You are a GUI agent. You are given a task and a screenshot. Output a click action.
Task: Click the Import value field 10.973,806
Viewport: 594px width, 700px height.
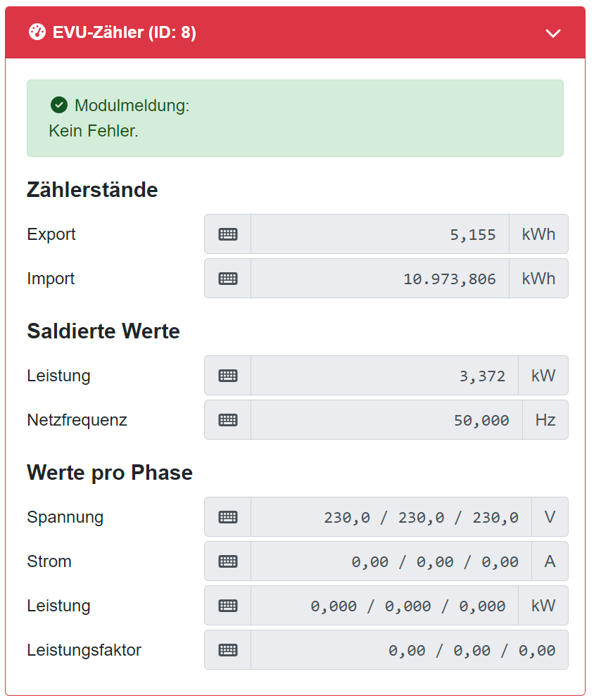coord(380,279)
